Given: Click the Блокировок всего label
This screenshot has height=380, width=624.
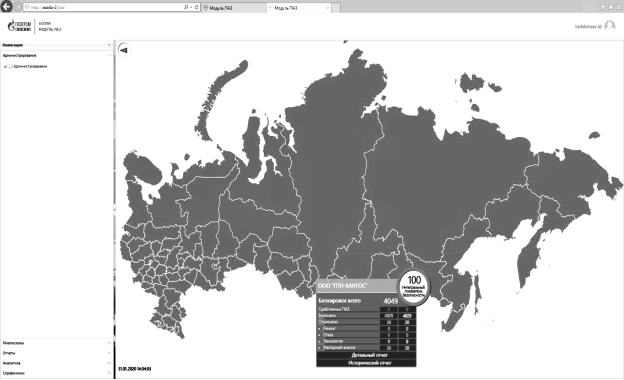Looking at the screenshot, I should [340, 301].
